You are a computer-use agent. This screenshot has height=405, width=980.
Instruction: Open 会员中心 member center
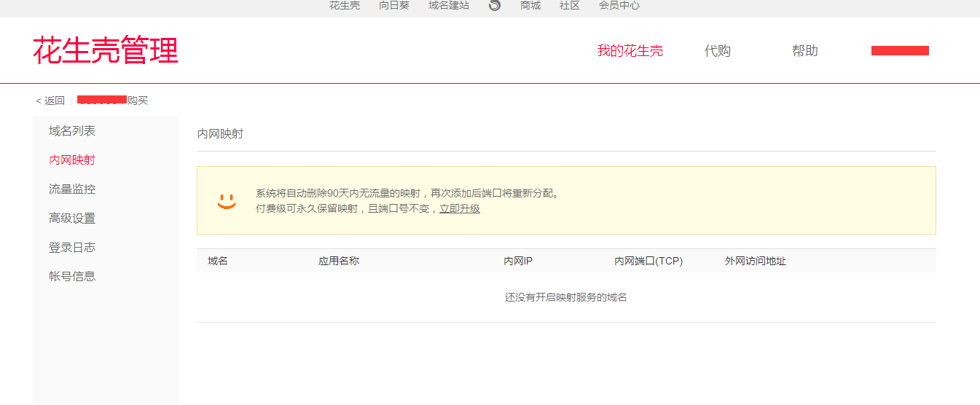pyautogui.click(x=619, y=6)
